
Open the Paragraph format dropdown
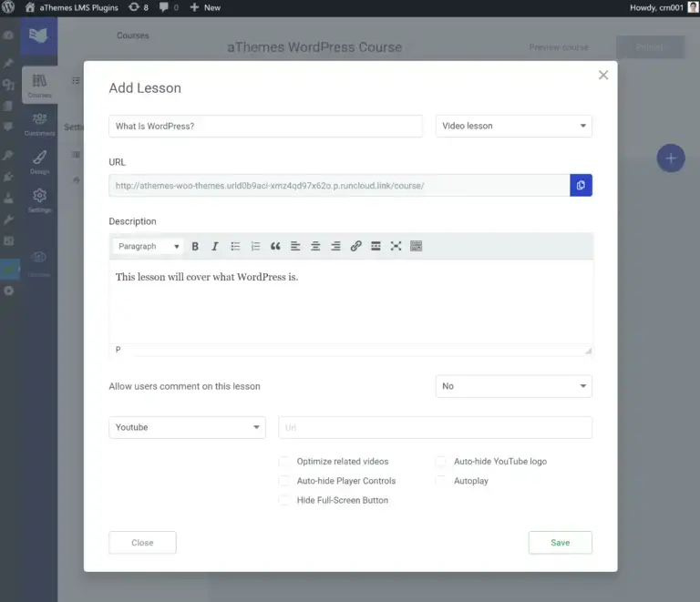(x=148, y=246)
